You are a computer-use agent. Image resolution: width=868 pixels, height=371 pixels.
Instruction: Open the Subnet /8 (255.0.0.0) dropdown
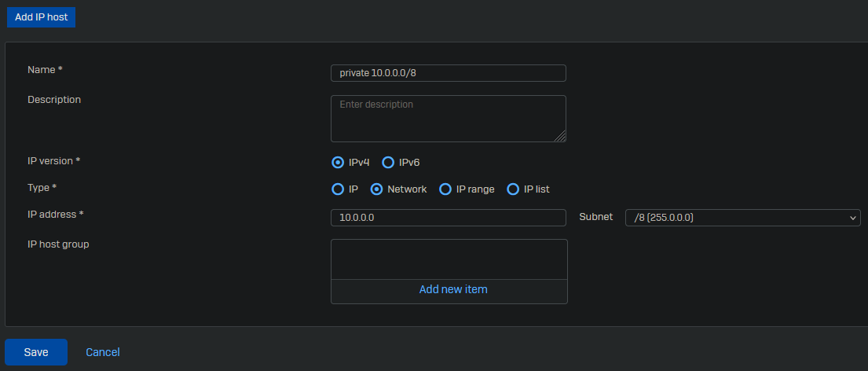738,218
